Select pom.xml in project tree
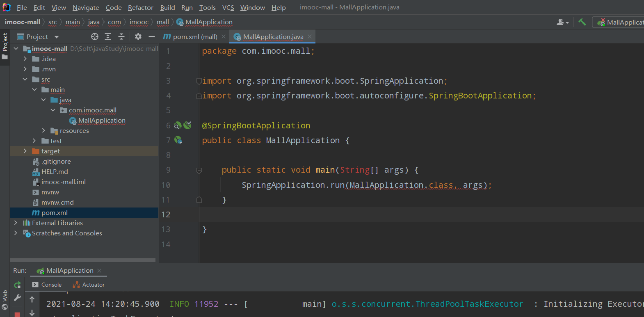Image resolution: width=644 pixels, height=317 pixels. (x=54, y=213)
